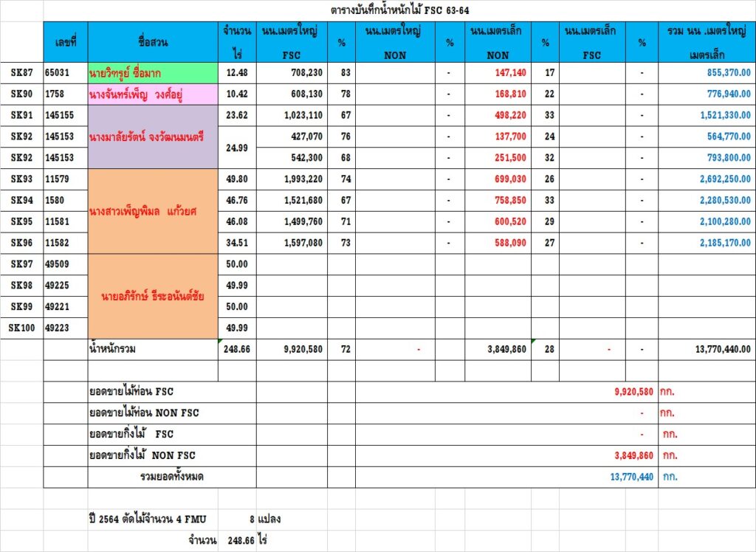756x552 pixels.
Task: Click FSC weight 708,230
Action: click(292, 73)
